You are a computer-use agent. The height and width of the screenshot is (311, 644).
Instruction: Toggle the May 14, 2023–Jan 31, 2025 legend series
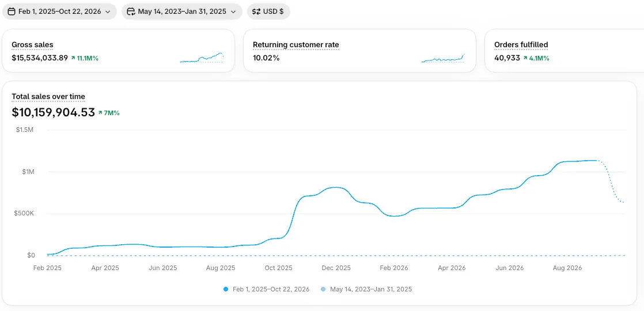[366, 289]
